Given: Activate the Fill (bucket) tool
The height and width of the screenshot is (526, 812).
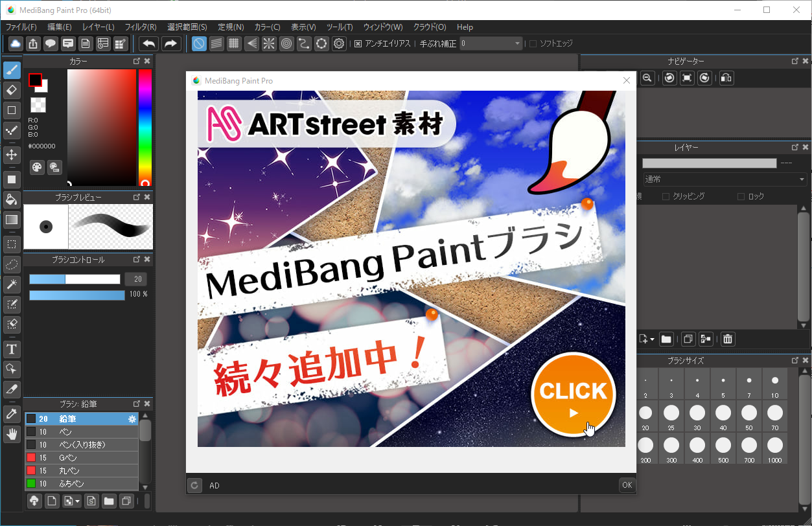Looking at the screenshot, I should point(12,200).
